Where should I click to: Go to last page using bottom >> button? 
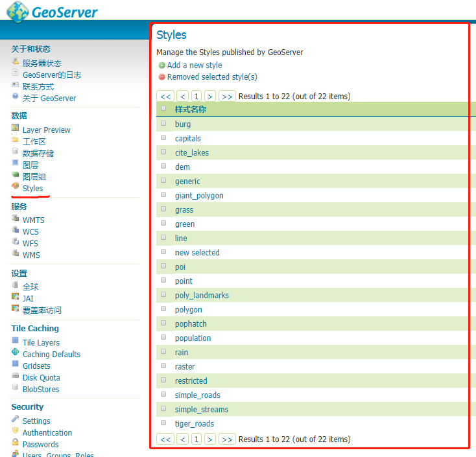(227, 439)
